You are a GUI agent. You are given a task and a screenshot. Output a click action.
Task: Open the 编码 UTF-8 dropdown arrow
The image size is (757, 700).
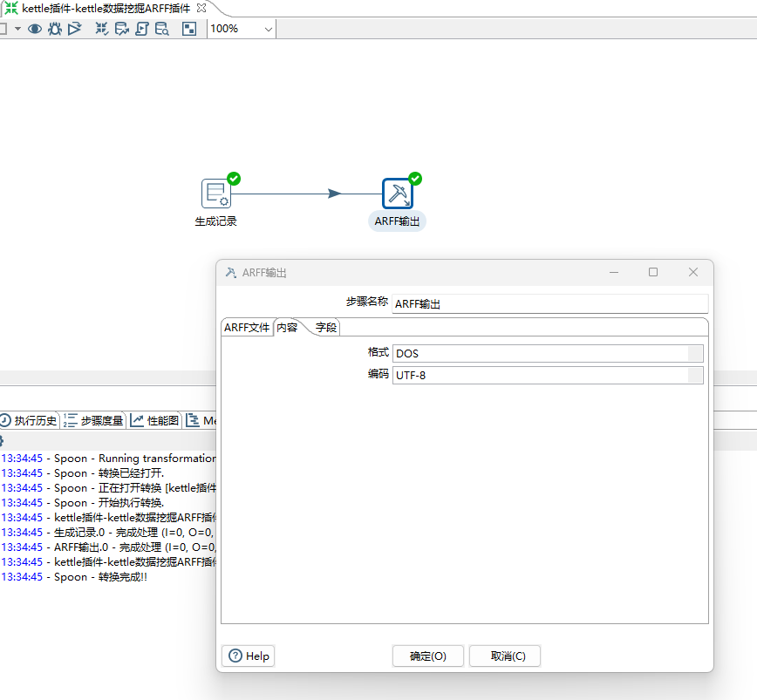click(695, 376)
